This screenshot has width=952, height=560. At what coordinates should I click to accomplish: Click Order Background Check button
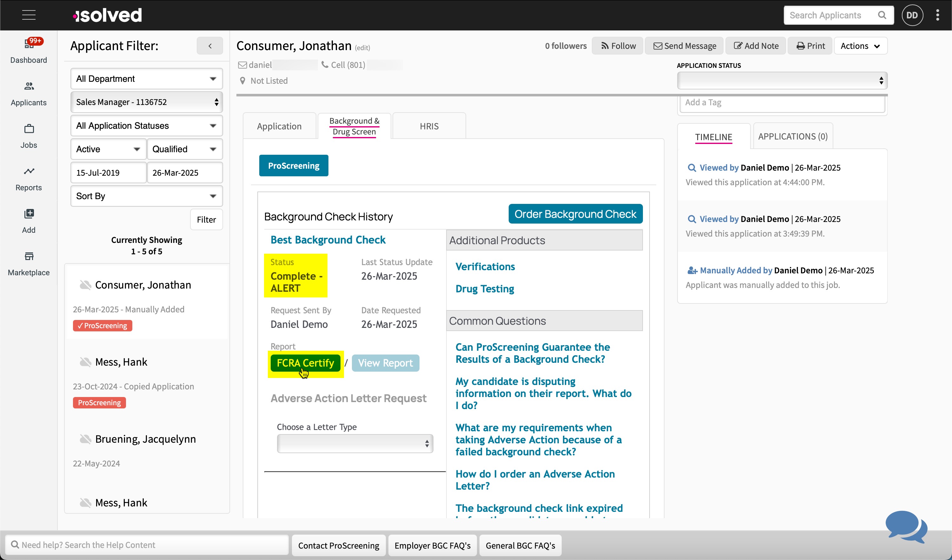(x=575, y=214)
